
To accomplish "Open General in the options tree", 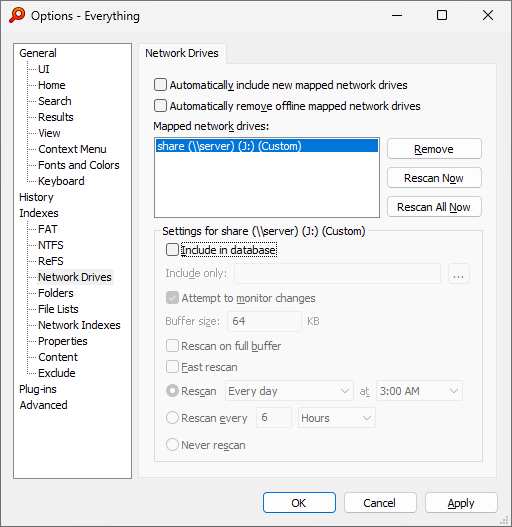I will [38, 53].
